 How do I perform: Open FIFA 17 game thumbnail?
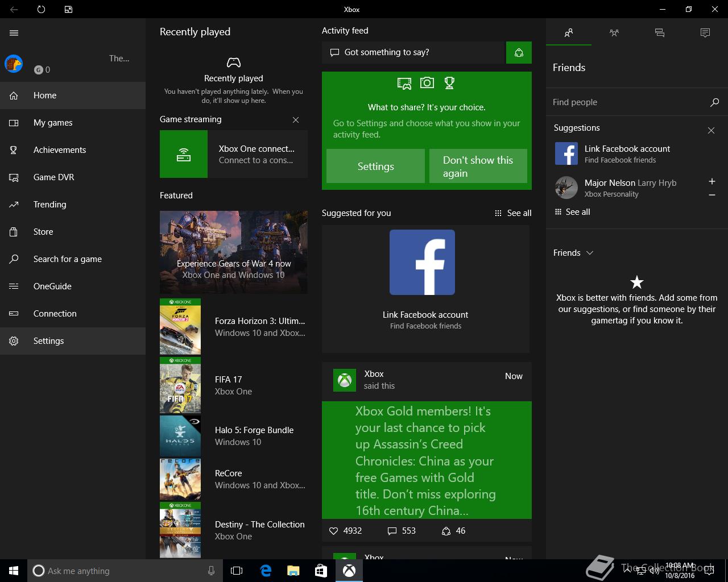tap(180, 385)
